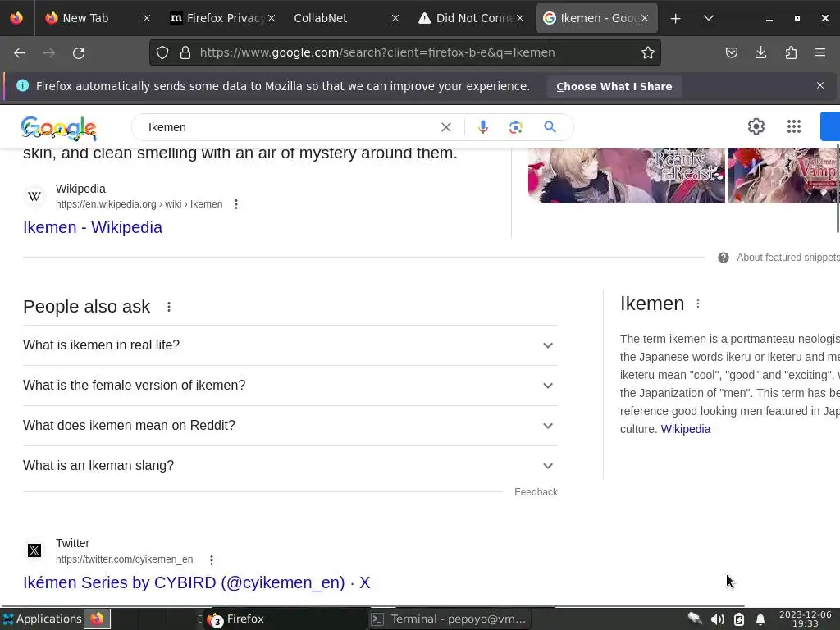Open the Firefox hamburger menu

820,52
